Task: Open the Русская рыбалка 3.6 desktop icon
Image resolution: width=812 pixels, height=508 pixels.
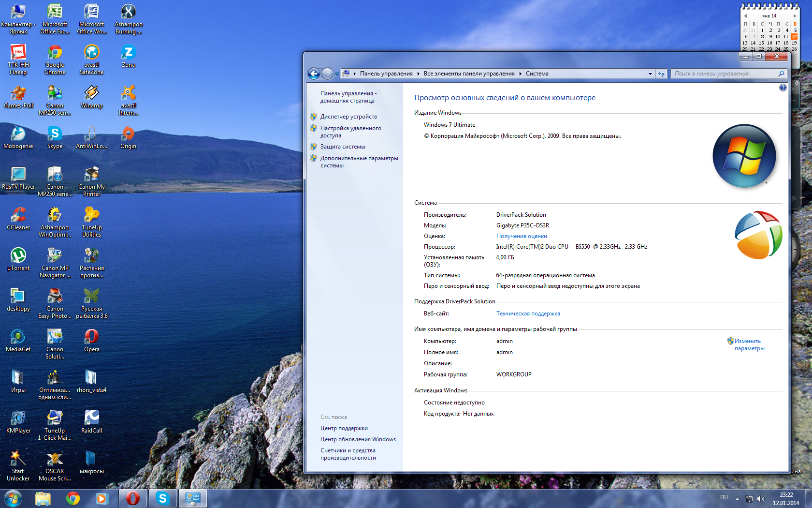Action: pos(91,304)
